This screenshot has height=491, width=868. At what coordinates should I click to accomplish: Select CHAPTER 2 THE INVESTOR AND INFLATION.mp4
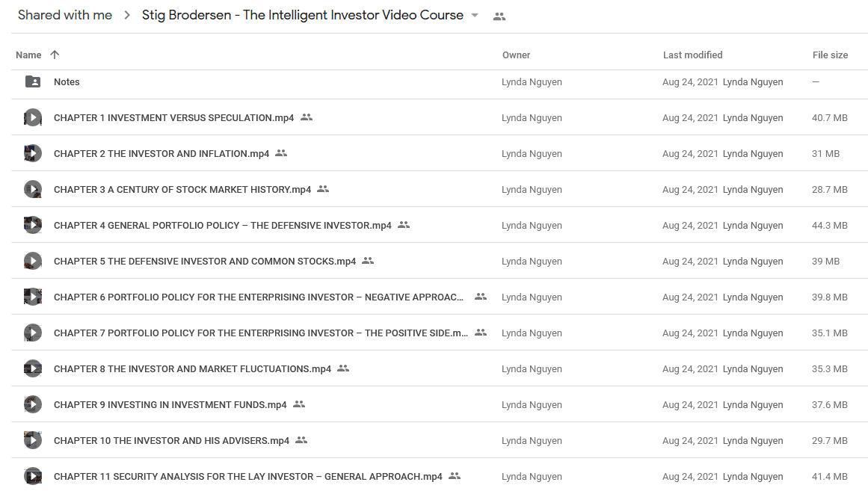161,154
